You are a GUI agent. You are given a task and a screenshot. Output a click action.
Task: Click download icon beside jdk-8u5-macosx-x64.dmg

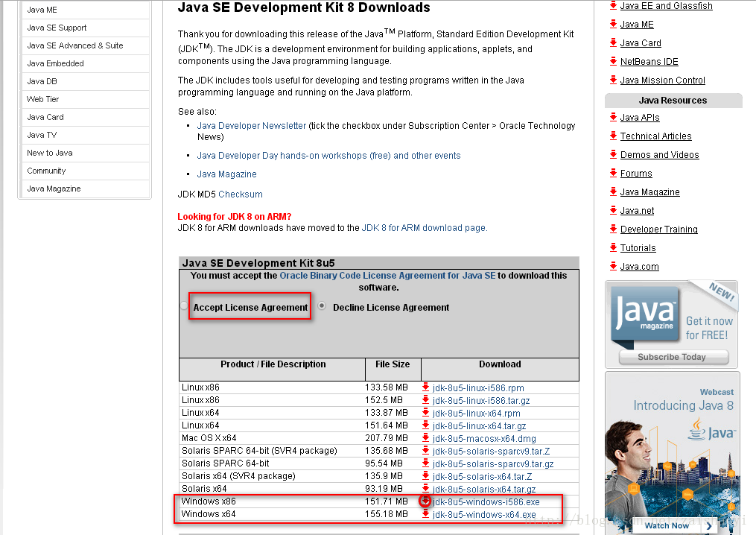click(x=425, y=437)
